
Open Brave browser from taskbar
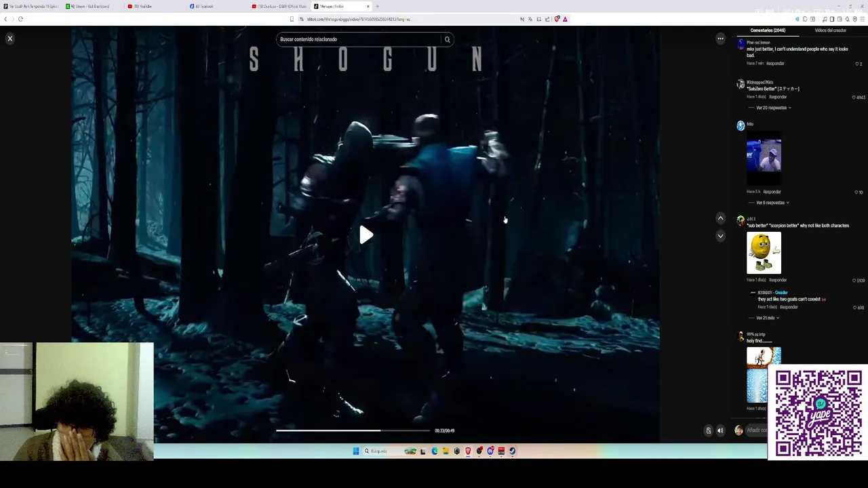point(468,451)
